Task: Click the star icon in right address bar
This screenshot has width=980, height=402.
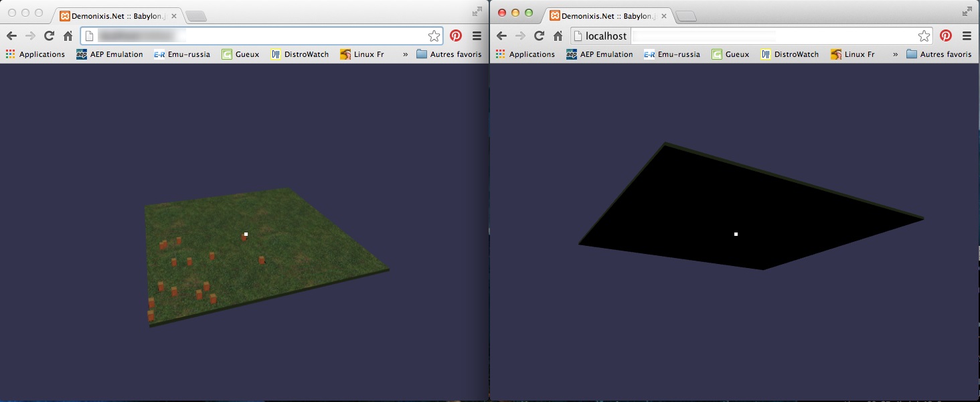Action: pyautogui.click(x=924, y=36)
